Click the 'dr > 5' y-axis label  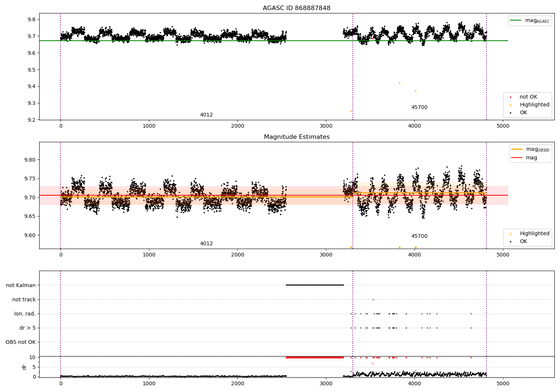coord(28,328)
